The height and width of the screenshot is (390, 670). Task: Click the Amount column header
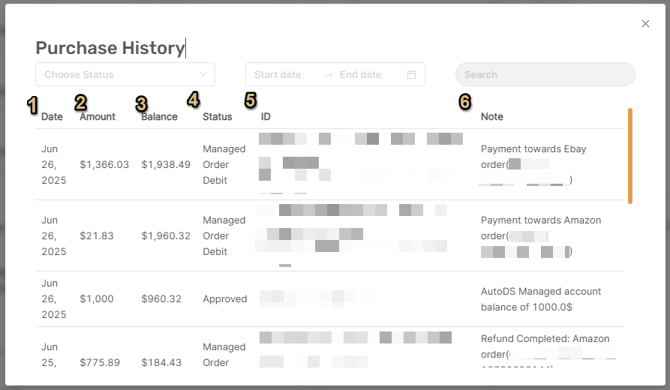97,117
